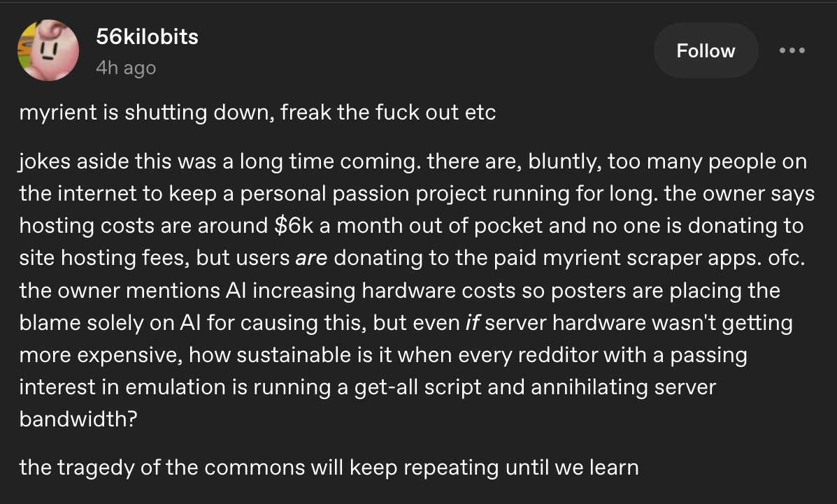Click the 56kilobits profile avatar

coord(49,50)
